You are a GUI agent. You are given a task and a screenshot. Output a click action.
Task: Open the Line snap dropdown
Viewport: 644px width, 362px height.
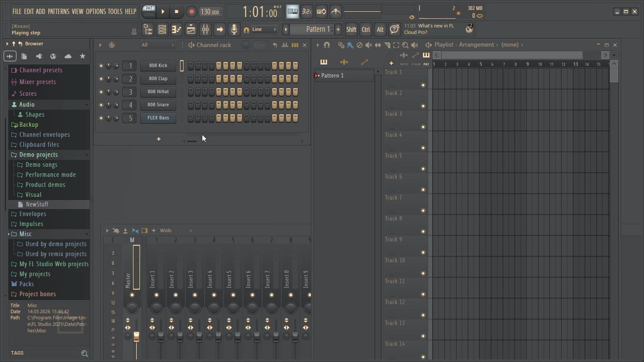tap(264, 30)
